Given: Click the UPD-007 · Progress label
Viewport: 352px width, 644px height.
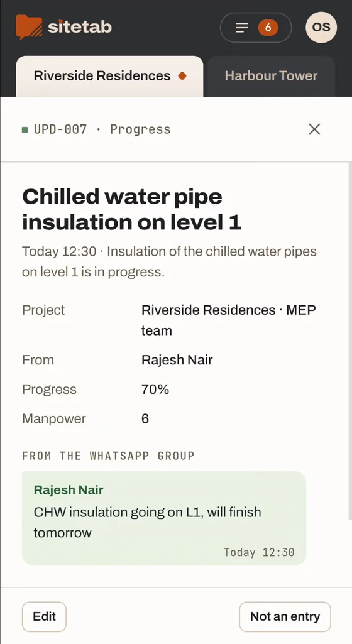Looking at the screenshot, I should coord(102,129).
